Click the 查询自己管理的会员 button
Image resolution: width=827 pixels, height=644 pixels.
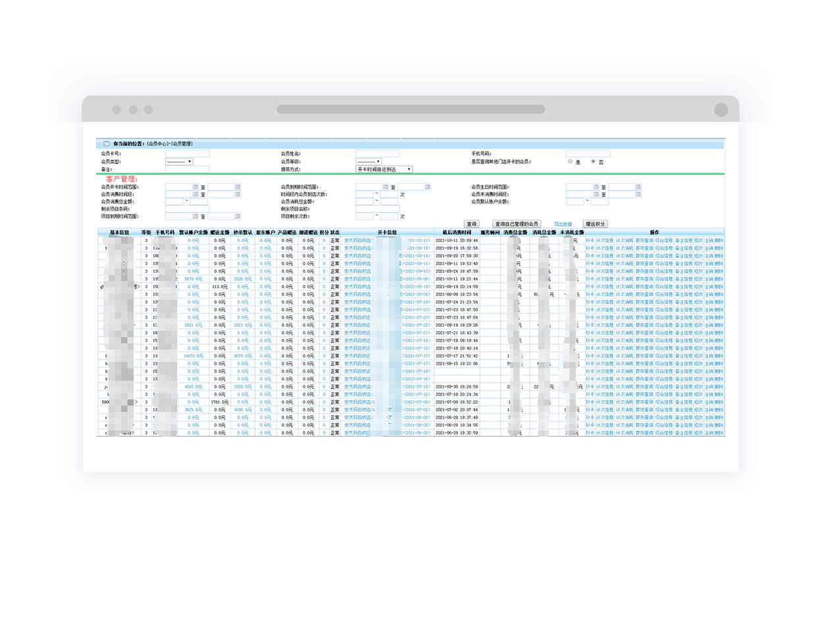(x=517, y=224)
